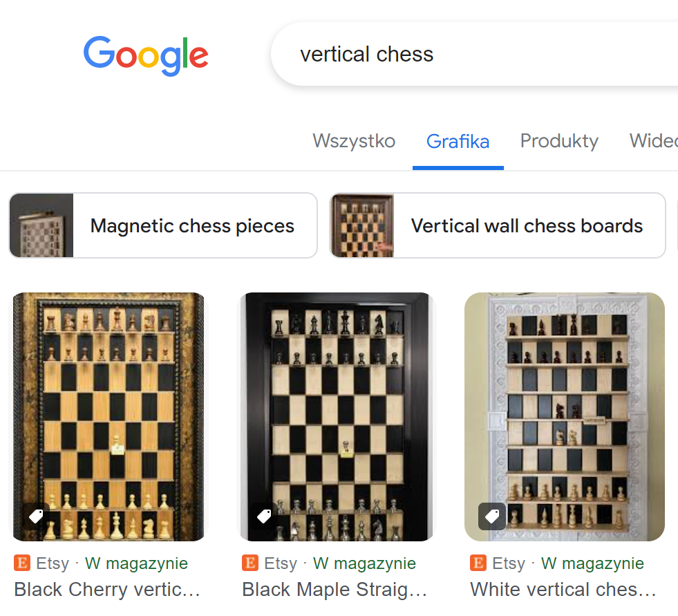Open the white vertical chess board image
This screenshot has height=616, width=678.
(564, 415)
